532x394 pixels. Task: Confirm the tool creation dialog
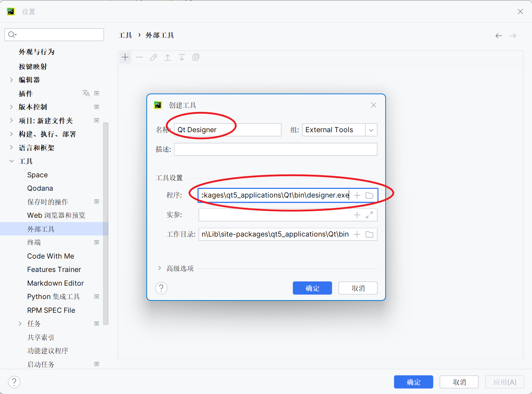click(312, 288)
